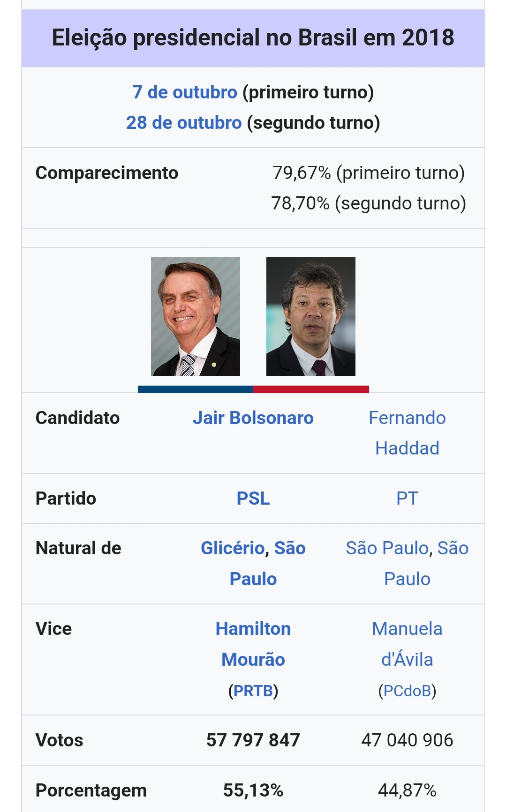
Task: Tap Fernando Haddad's portrait photo
Action: 311,317
